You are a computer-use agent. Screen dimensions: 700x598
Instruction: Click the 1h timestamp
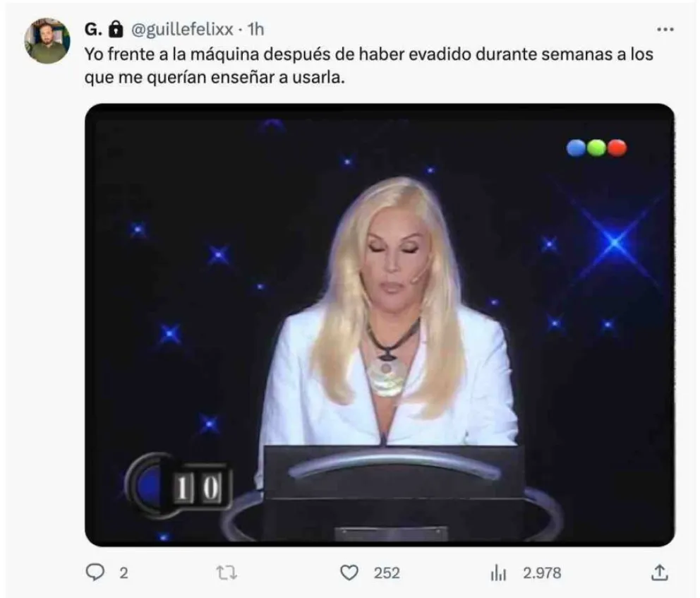[x=256, y=30]
